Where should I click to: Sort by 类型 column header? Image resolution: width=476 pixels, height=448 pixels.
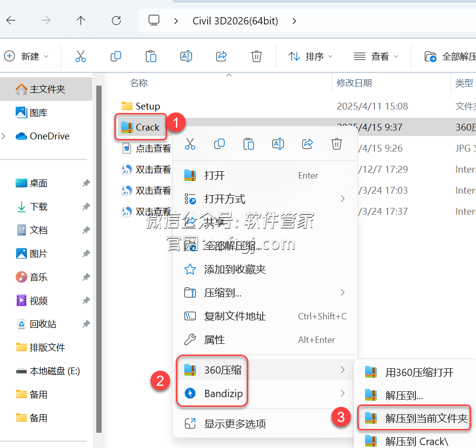[x=464, y=83]
